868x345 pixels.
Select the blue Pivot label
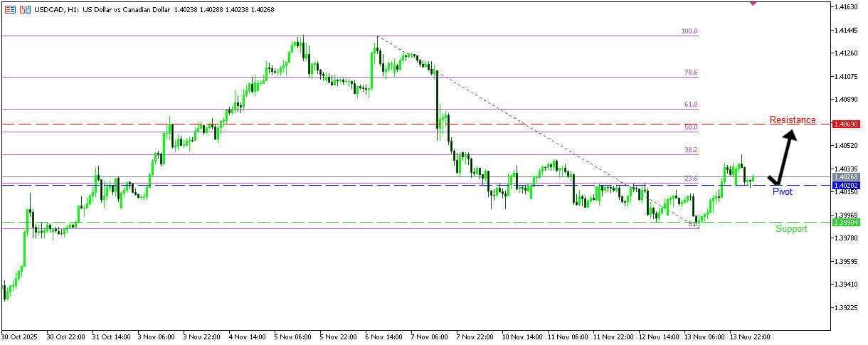(x=782, y=192)
